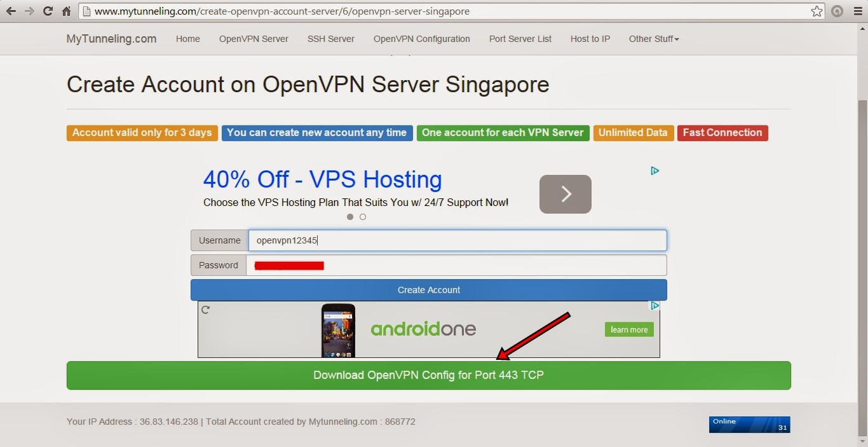Open the SSH Server nav item
The width and height of the screenshot is (868, 447).
point(331,39)
